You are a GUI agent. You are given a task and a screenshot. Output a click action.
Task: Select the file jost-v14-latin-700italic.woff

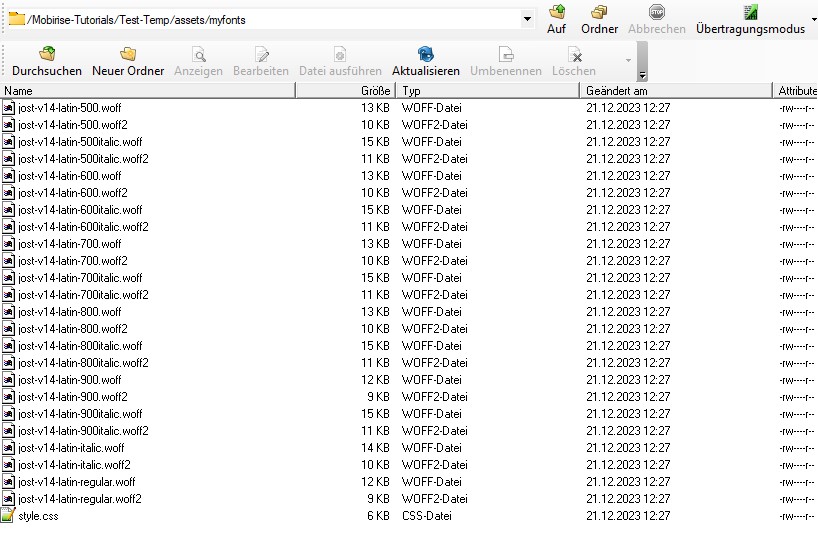(x=80, y=278)
